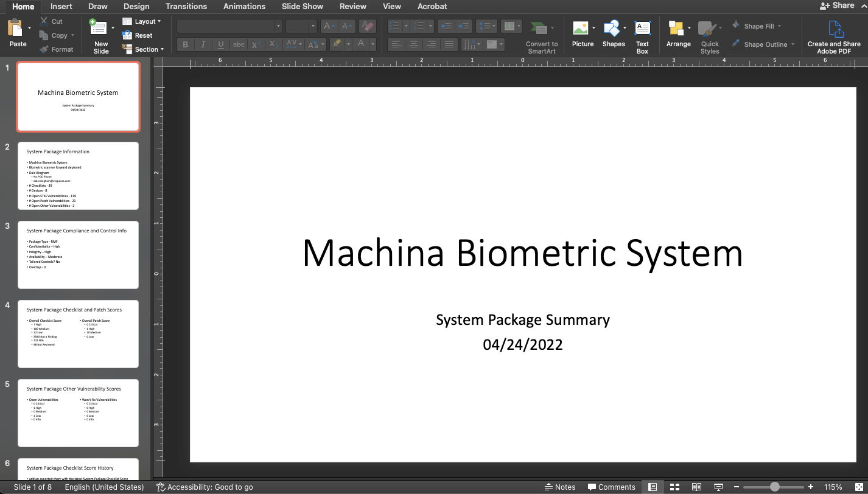Image resolution: width=868 pixels, height=494 pixels.
Task: Click the bulleted list icon
Action: (x=395, y=26)
